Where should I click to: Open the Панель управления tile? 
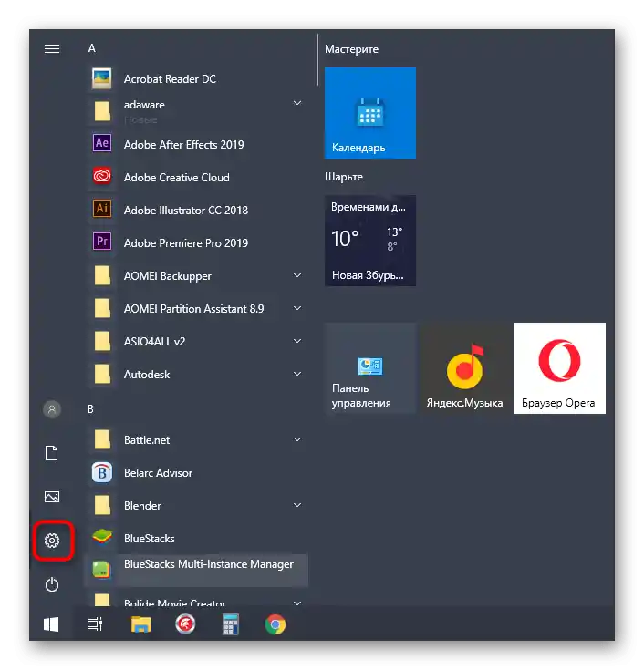(370, 368)
